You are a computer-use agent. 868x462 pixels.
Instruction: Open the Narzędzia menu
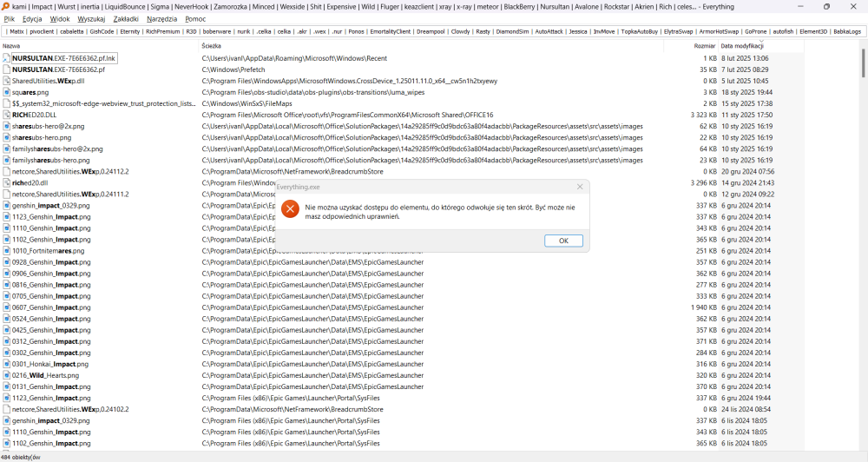click(161, 19)
